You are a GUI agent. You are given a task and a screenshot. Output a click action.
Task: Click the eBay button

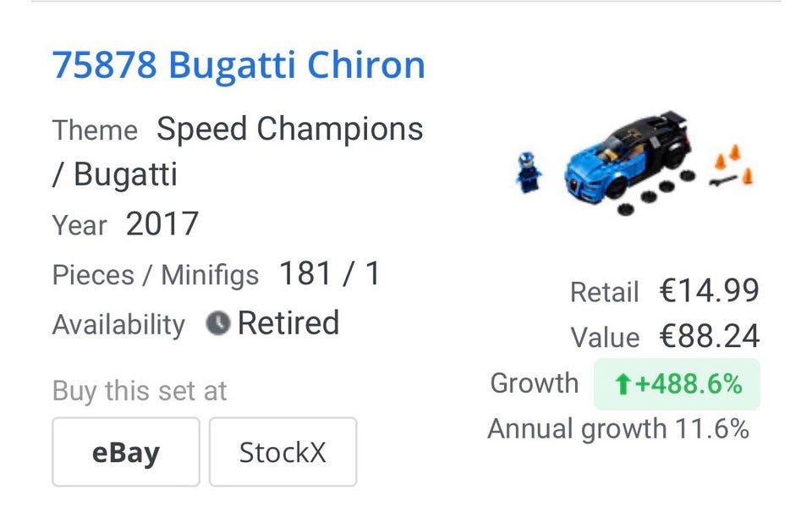coord(125,452)
